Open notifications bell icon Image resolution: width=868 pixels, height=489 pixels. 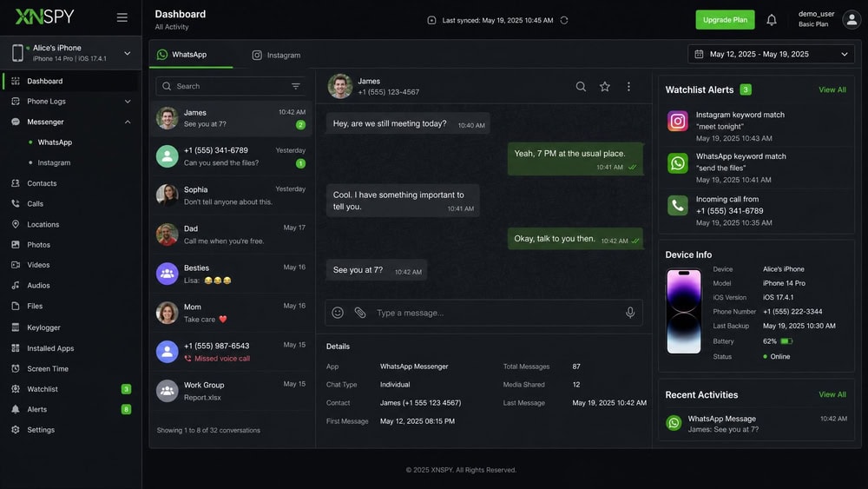tap(771, 20)
